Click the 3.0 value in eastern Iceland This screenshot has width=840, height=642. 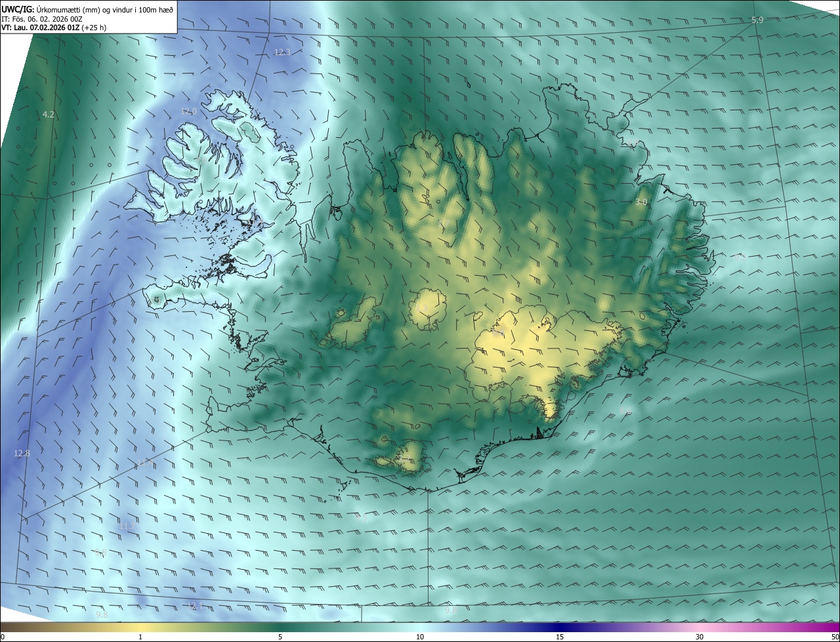pos(641,202)
